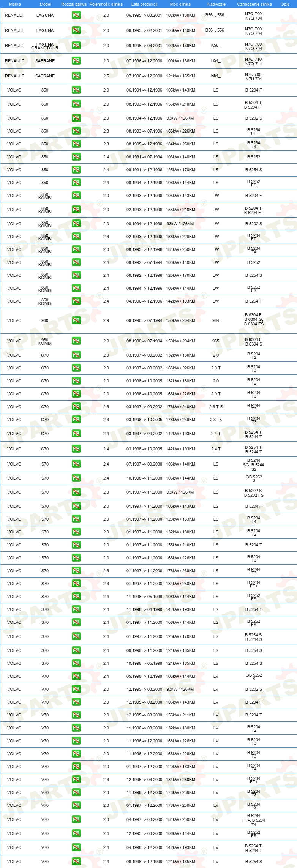Select the engine code 'N7U 700, N7U 701'
Screen dimensions: 297x868
(x=254, y=77)
